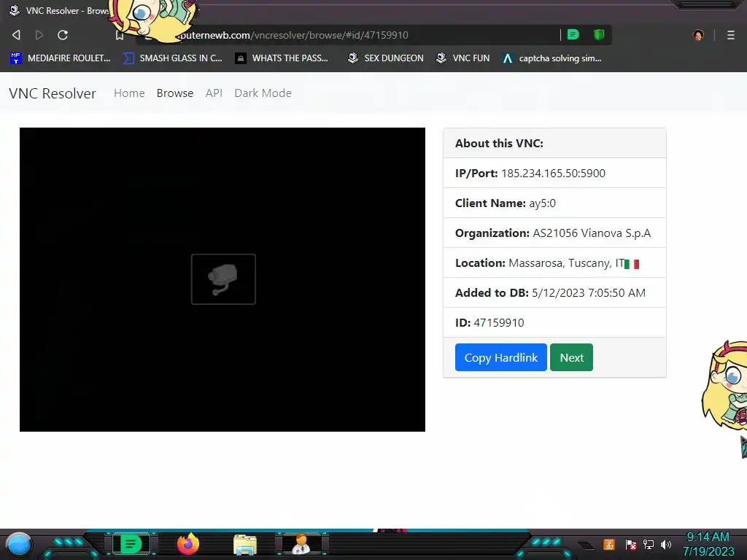747x560 pixels.
Task: Open the network tray icon
Action: [x=648, y=544]
